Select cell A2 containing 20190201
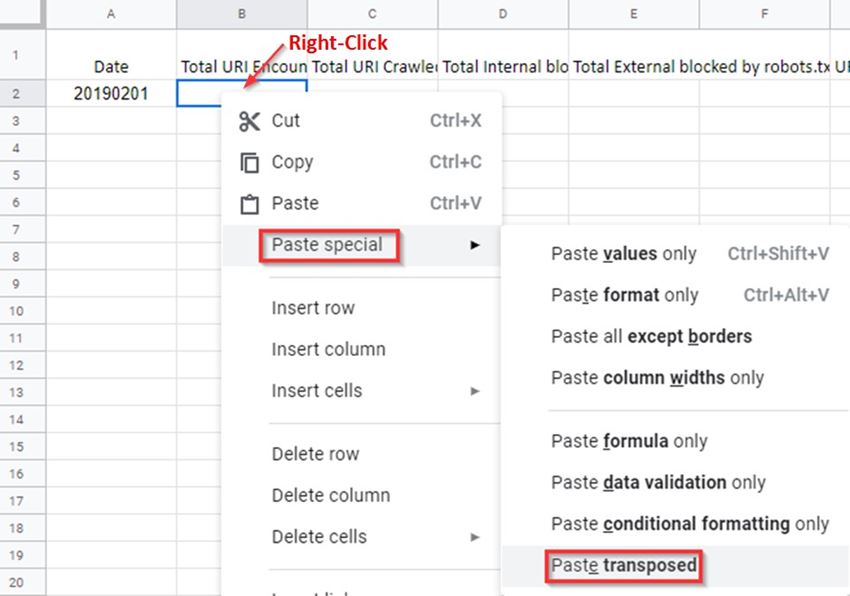Viewport: 850px width, 596px height. pos(110,94)
